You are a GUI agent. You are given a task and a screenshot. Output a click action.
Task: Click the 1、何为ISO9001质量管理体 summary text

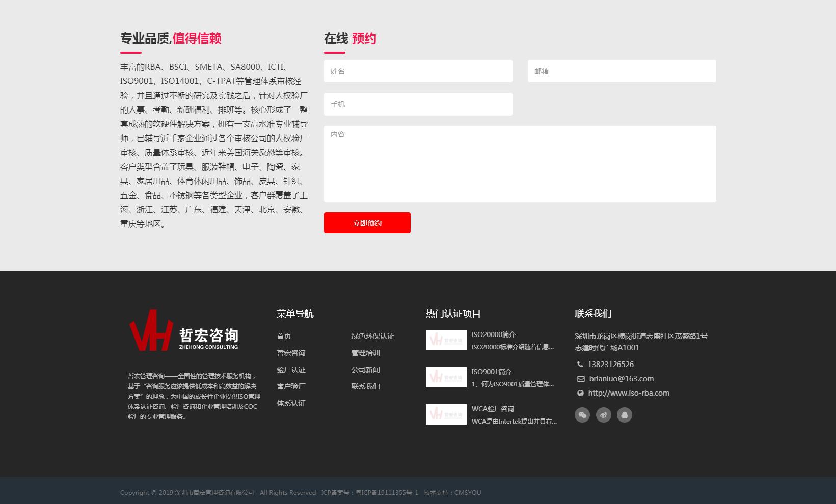[x=513, y=384]
